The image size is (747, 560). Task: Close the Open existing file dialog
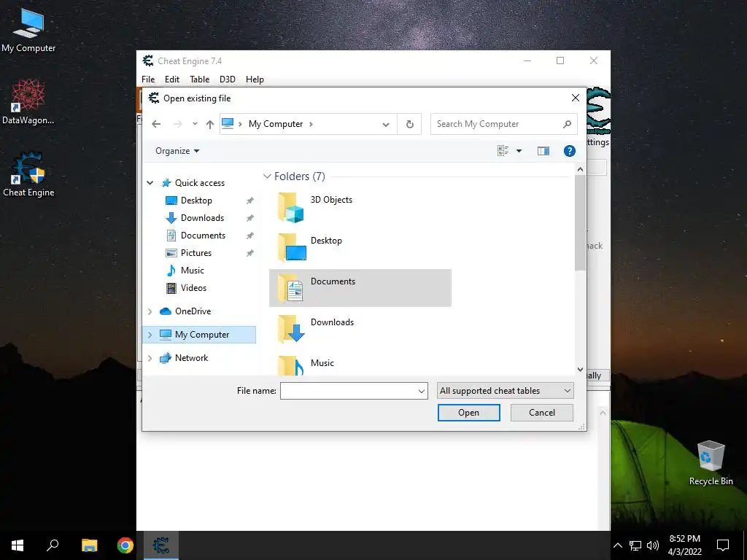[576, 98]
